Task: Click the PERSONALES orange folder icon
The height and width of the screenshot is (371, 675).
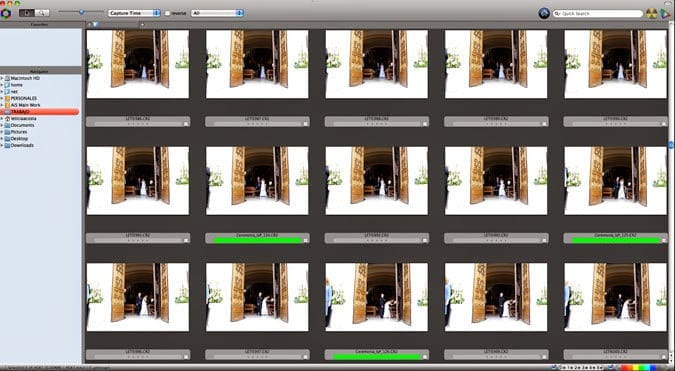Action: point(7,98)
